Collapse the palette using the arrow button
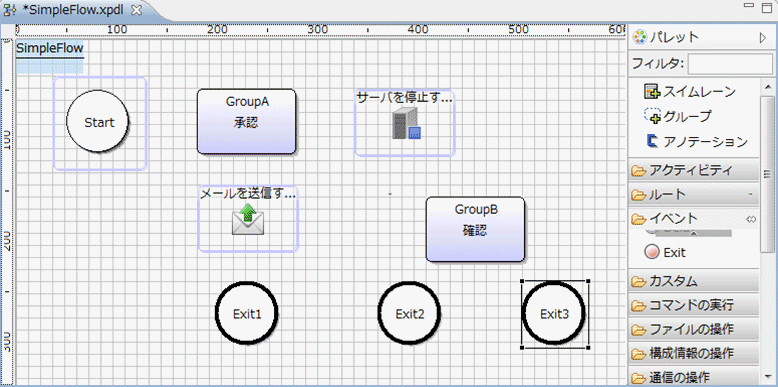The image size is (778, 387). pyautogui.click(x=763, y=38)
